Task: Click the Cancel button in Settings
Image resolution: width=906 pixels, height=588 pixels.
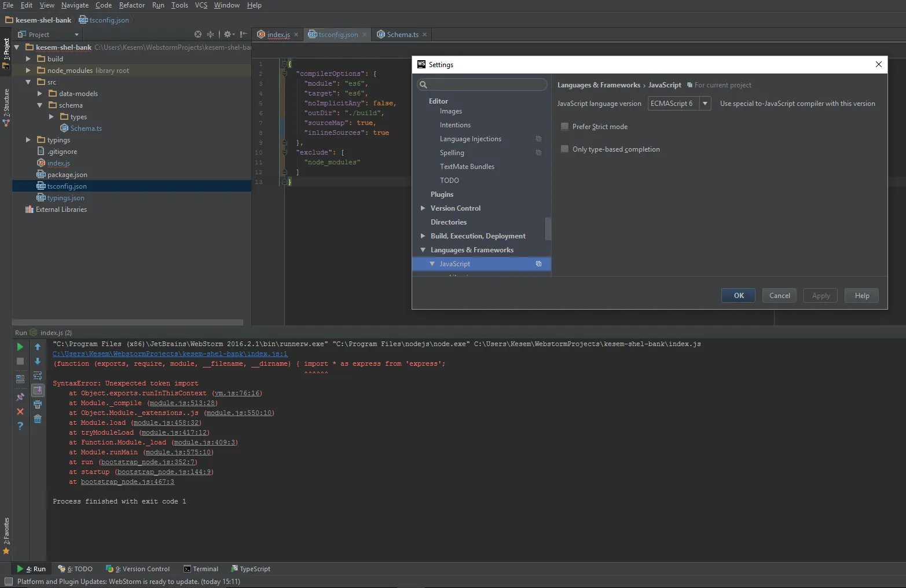Action: 779,296
